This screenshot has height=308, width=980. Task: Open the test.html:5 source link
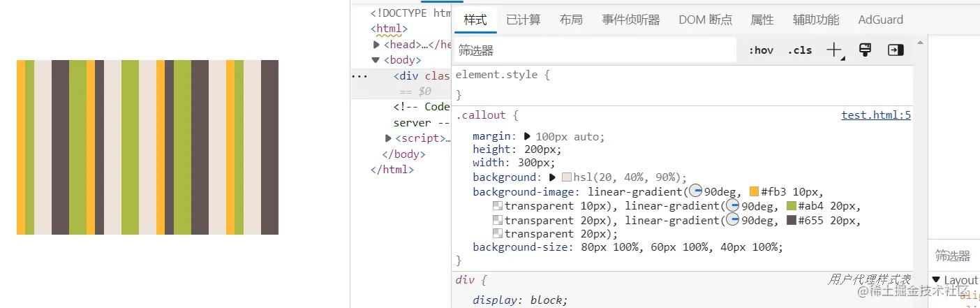click(876, 115)
